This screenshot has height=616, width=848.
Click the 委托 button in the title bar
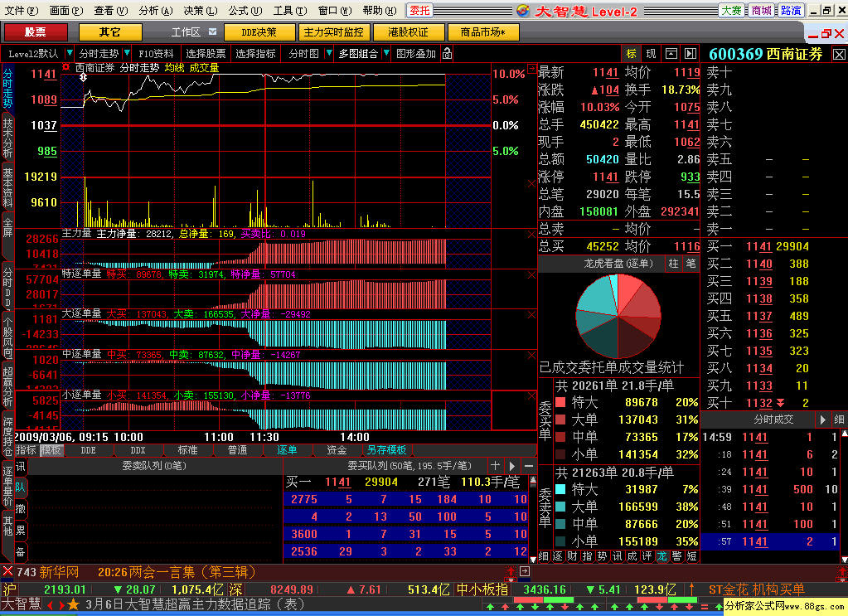pos(419,10)
